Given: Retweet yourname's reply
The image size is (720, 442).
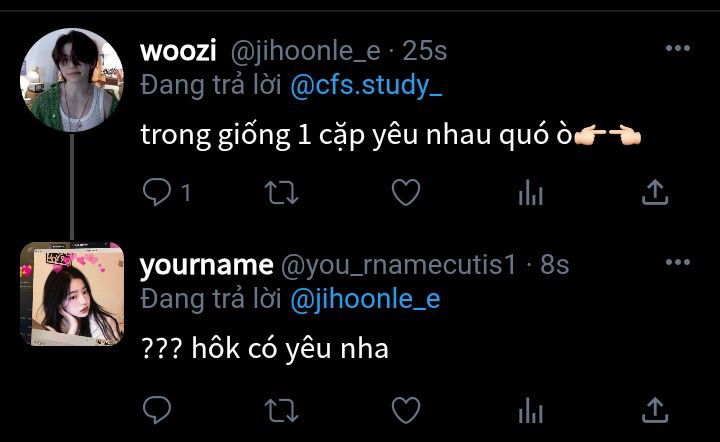Looking at the screenshot, I should point(281,410).
